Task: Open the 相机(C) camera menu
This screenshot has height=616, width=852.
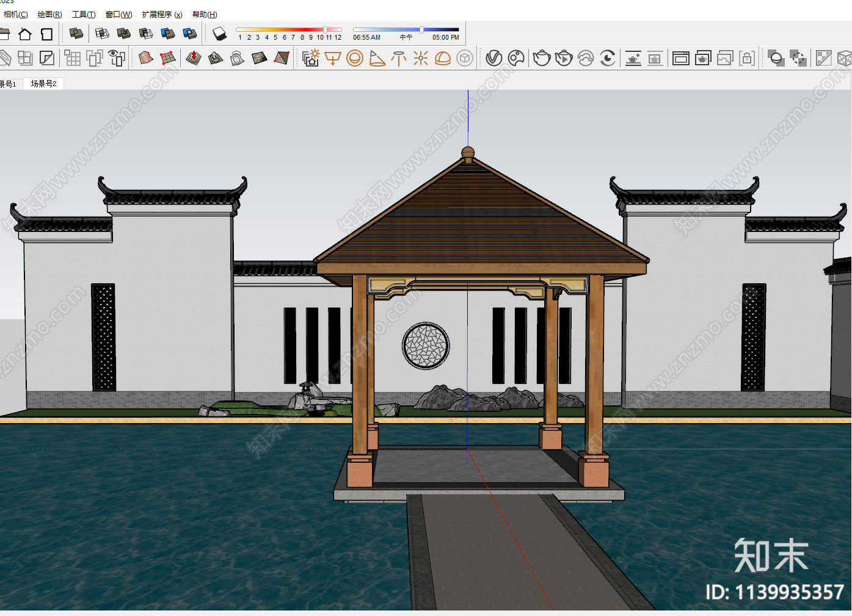Action: [x=15, y=14]
